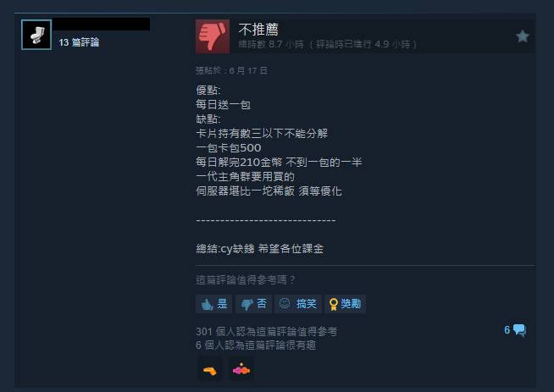Click the redacted username above 13 篇評論
This screenshot has width=554, height=392.
click(x=102, y=24)
